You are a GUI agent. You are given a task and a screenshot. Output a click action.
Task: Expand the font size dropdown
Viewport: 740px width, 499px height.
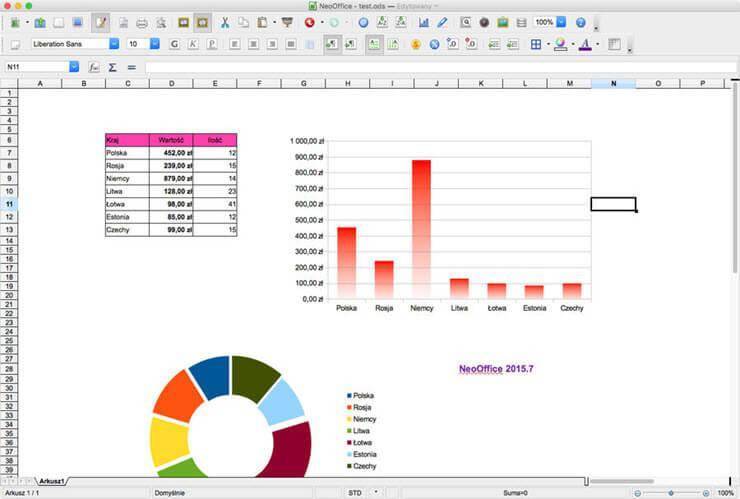pyautogui.click(x=155, y=44)
